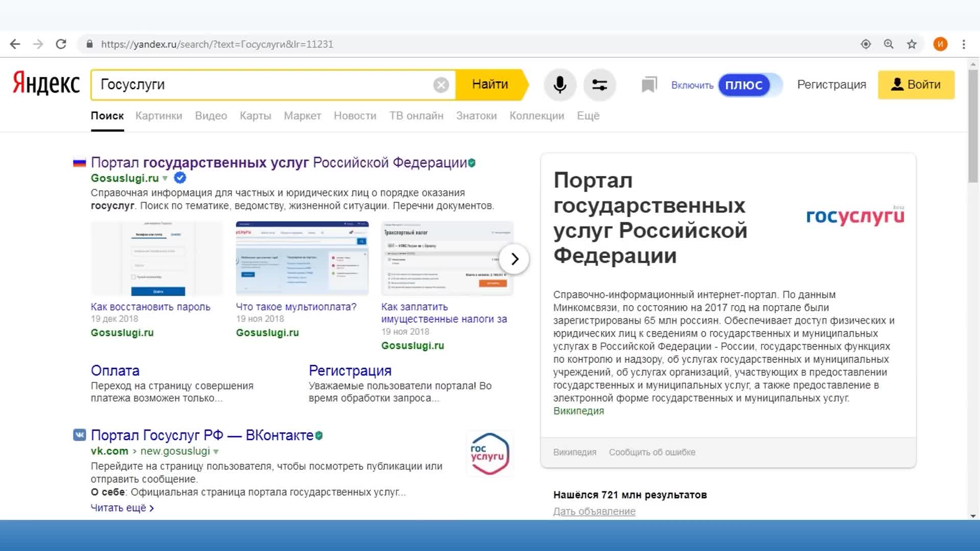
Task: Reload the page in browser toolbar
Action: (61, 44)
